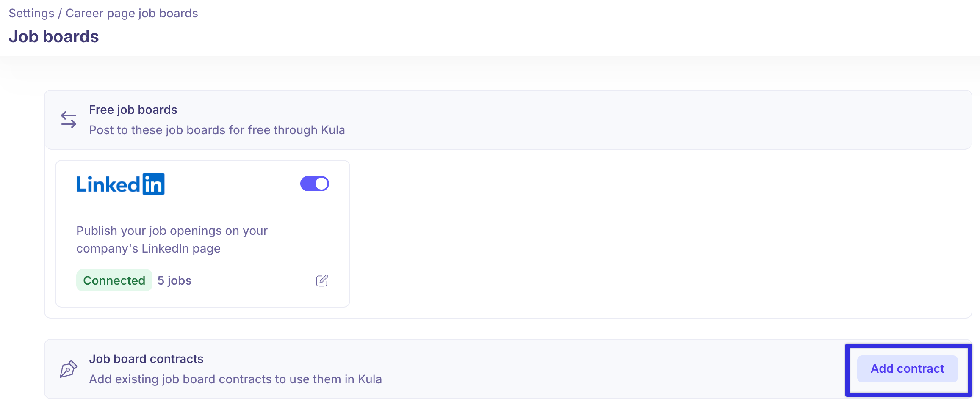980x407 pixels.
Task: Click the pen nib icon beside Job board contracts
Action: pos(68,369)
